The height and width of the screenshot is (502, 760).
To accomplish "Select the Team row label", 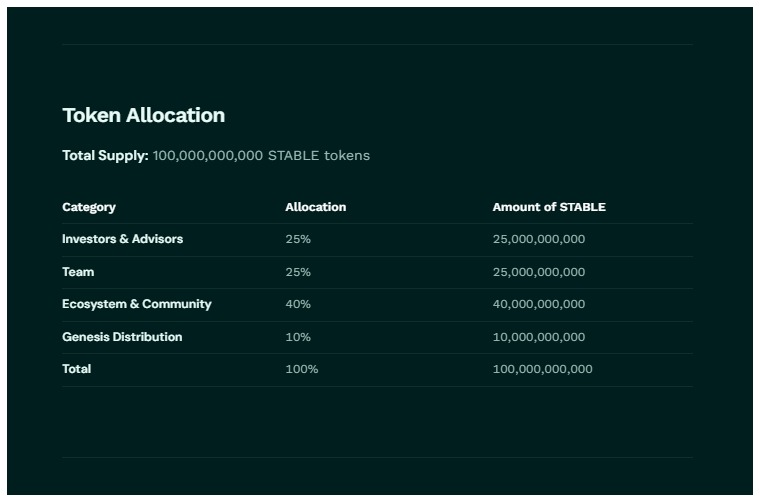I will tap(78, 272).
